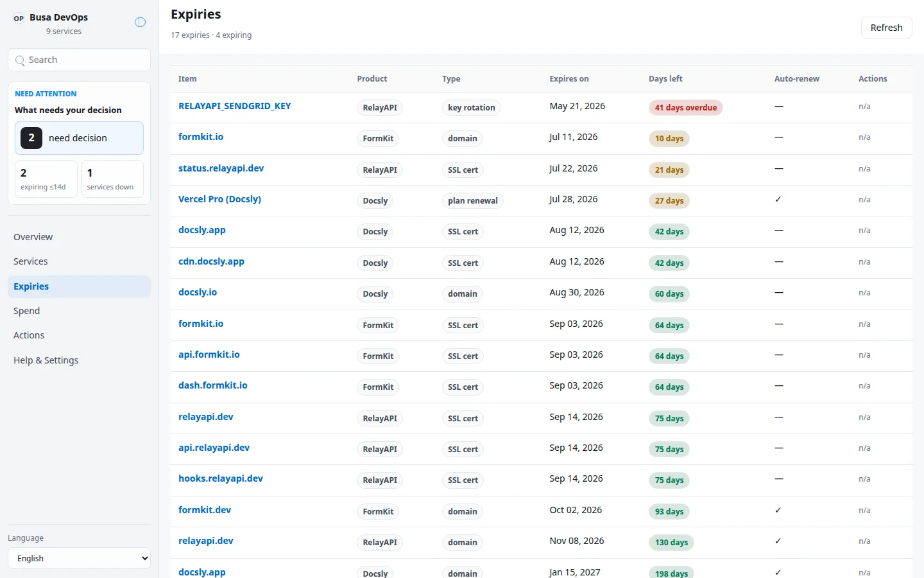Sort by the Days left column header
Viewport: 924px width, 578px height.
coord(665,79)
